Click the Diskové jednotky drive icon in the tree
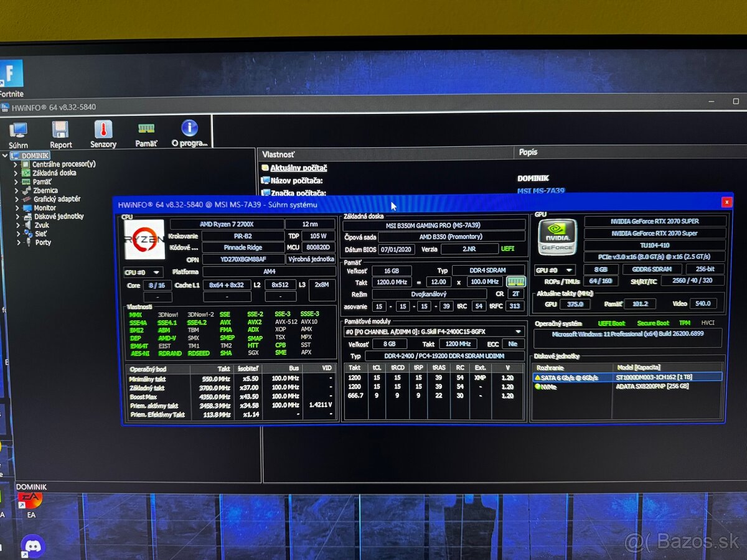Viewport: 747px width, 560px height. (27, 217)
